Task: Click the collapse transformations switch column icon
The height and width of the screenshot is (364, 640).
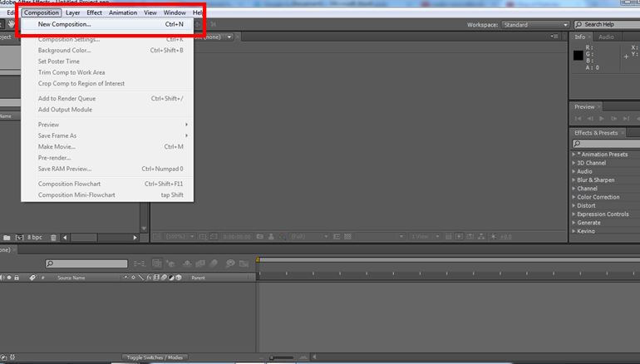Action: pos(133,278)
